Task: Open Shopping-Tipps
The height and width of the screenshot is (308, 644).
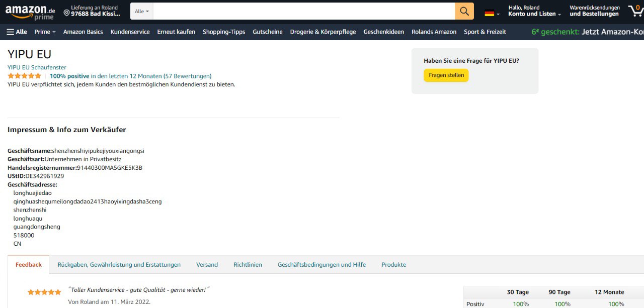Action: [x=224, y=32]
